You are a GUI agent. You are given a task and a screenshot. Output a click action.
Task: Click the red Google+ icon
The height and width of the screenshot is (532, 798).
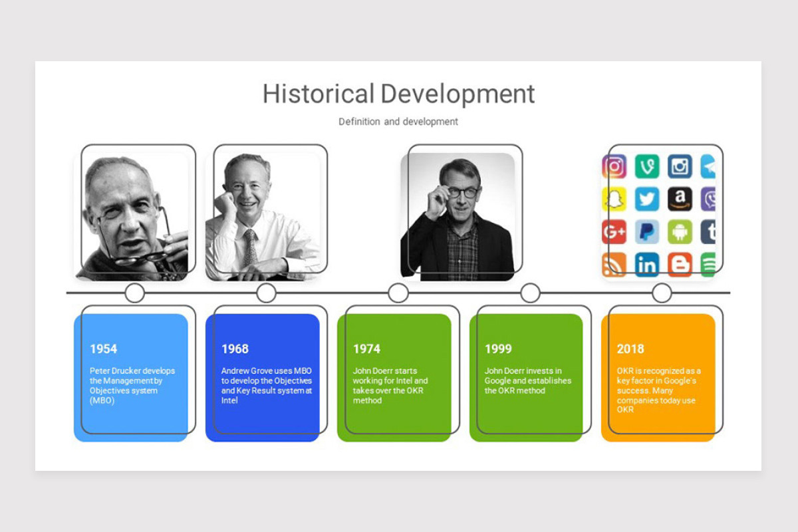click(x=614, y=231)
